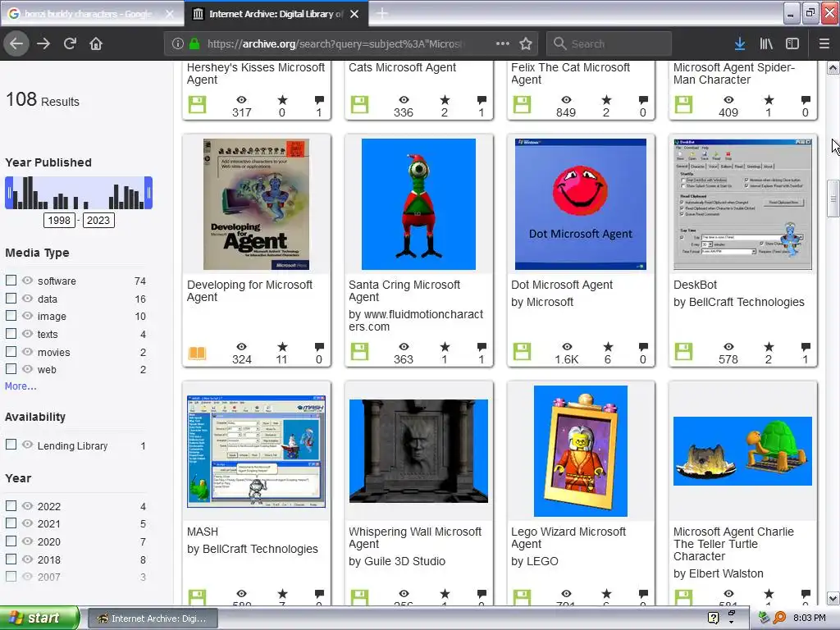Click the right handle of year histogram slider
Image resolution: width=840 pixels, height=630 pixels.
tap(148, 193)
